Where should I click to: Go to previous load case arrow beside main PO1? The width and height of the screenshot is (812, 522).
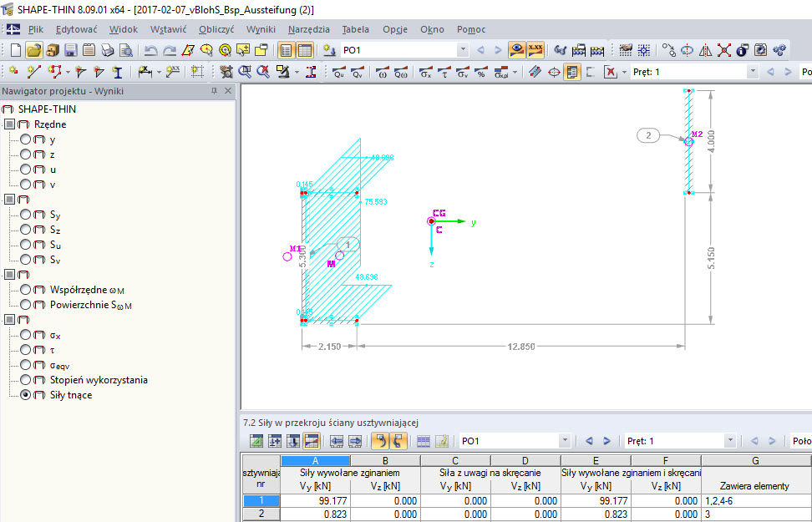(x=480, y=50)
